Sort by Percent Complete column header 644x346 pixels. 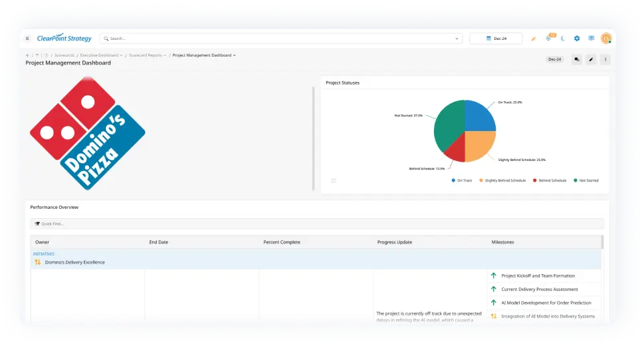282,242
